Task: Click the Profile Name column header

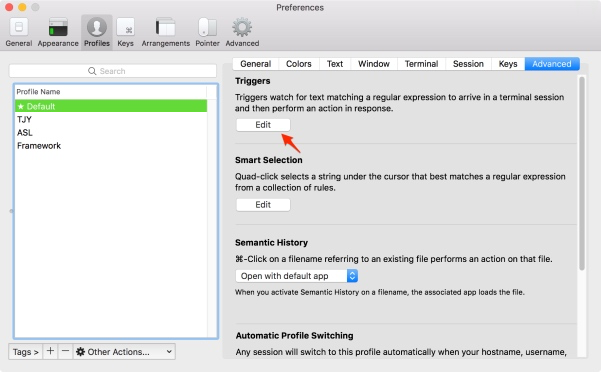Action: (x=111, y=92)
